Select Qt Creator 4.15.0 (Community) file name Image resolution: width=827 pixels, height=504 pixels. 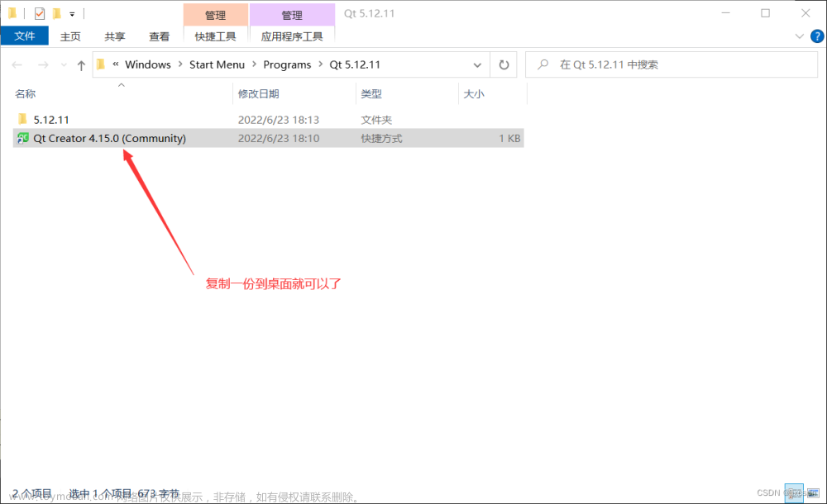110,138
